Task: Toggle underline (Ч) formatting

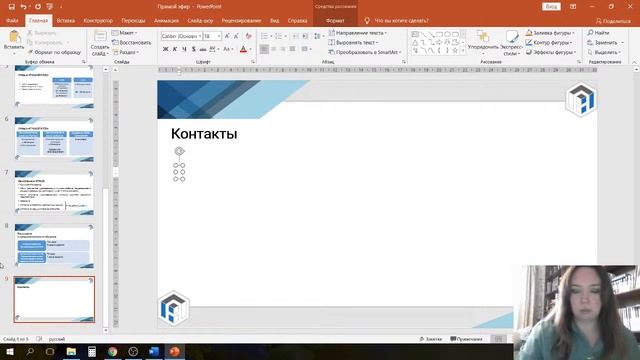Action: click(184, 49)
